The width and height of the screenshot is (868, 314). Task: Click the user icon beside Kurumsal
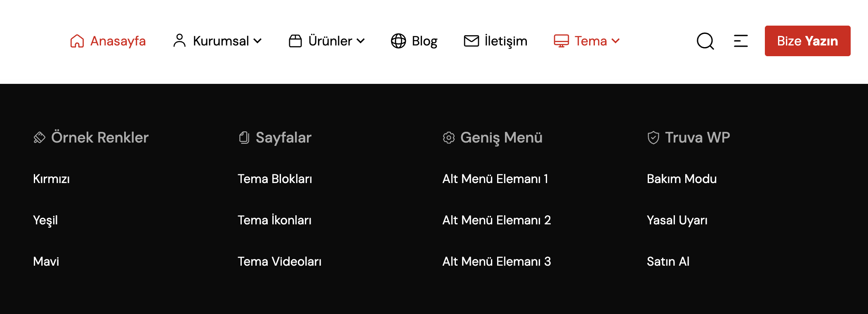pos(179,41)
